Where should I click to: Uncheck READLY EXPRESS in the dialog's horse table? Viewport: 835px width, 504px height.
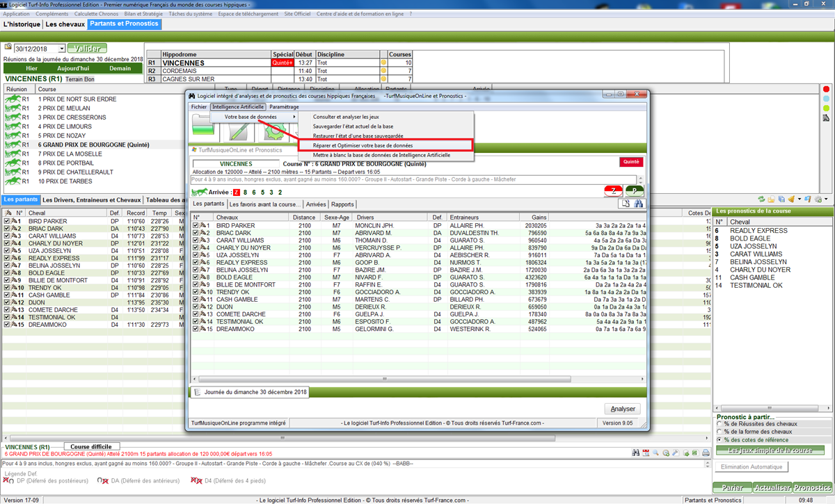pos(197,262)
